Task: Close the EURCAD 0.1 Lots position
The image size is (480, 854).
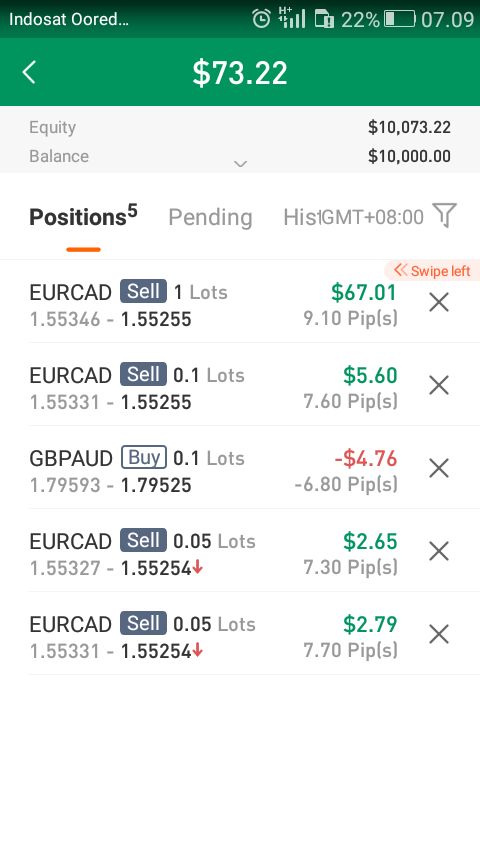Action: [x=439, y=385]
